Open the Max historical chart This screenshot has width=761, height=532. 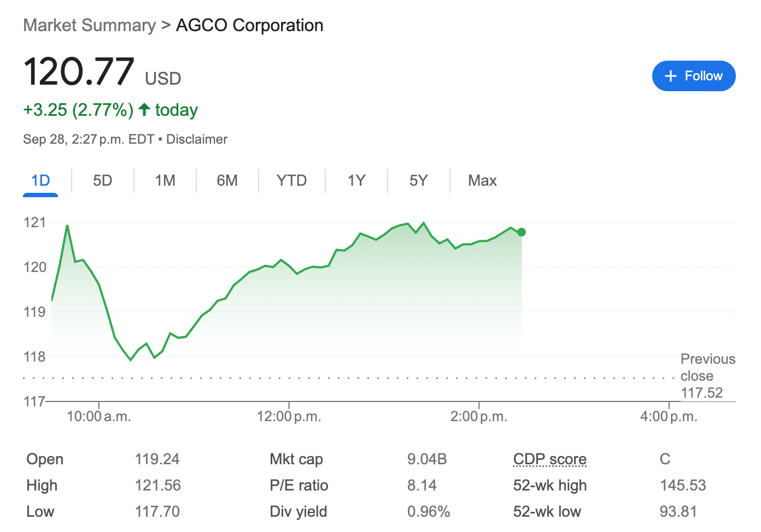tap(482, 180)
